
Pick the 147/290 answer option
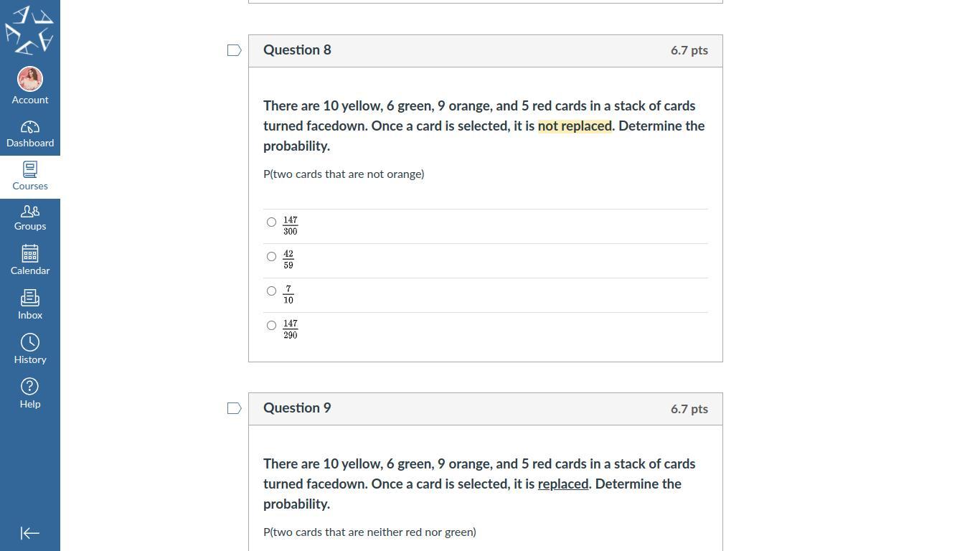tap(271, 326)
